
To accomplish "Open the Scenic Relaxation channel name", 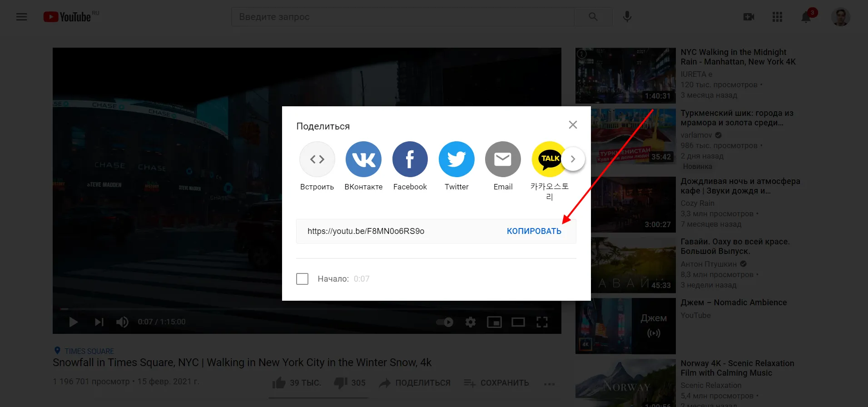I will point(711,385).
